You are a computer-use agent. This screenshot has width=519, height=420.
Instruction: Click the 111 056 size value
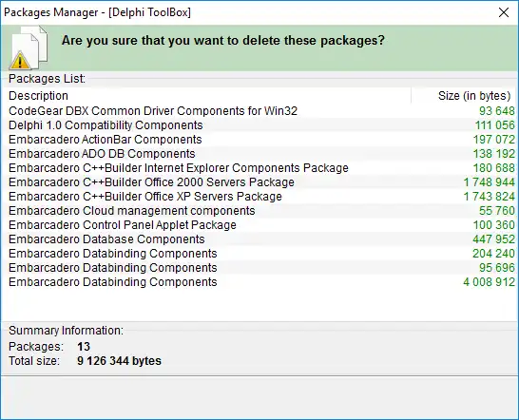495,125
